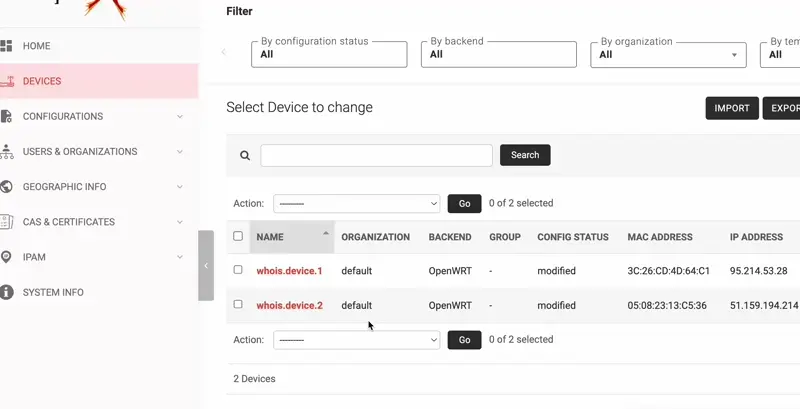800x409 pixels.
Task: Sort by the IP Address column header
Action: [756, 237]
